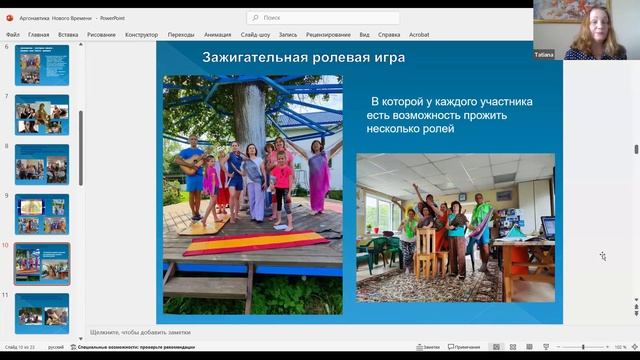This screenshot has width=640, height=360.
Task: Open the Файл menu
Action: point(13,35)
